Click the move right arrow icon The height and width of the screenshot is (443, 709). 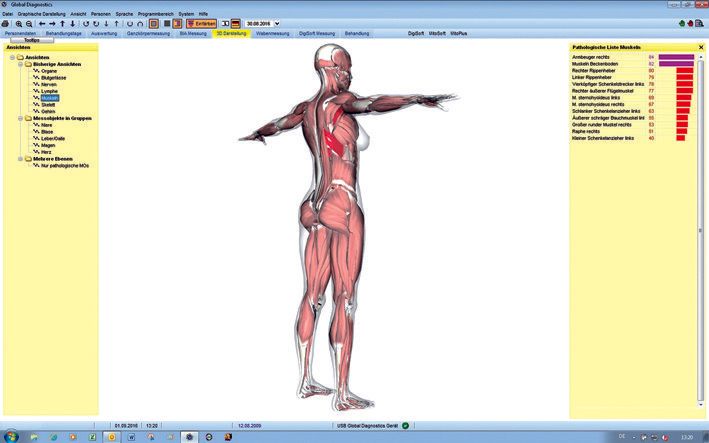53,23
